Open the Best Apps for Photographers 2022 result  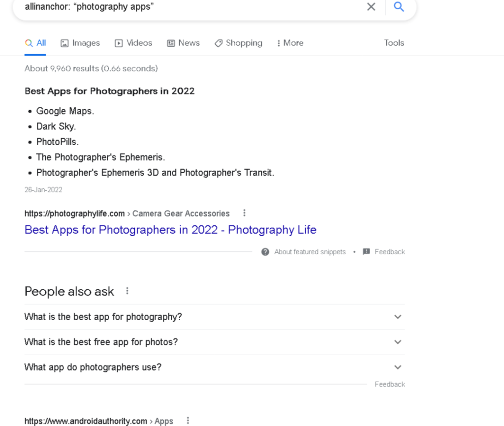(170, 230)
